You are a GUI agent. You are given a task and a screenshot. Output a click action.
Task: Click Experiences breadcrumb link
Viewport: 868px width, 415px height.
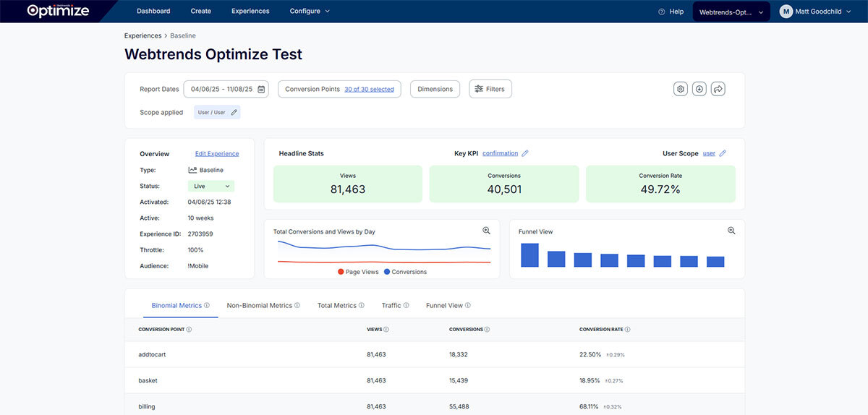click(x=143, y=35)
